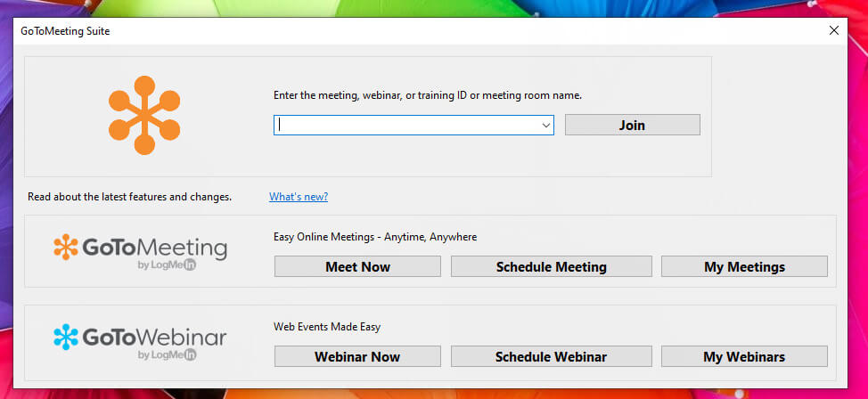Open My Webinars
The height and width of the screenshot is (399, 868).
pos(744,357)
